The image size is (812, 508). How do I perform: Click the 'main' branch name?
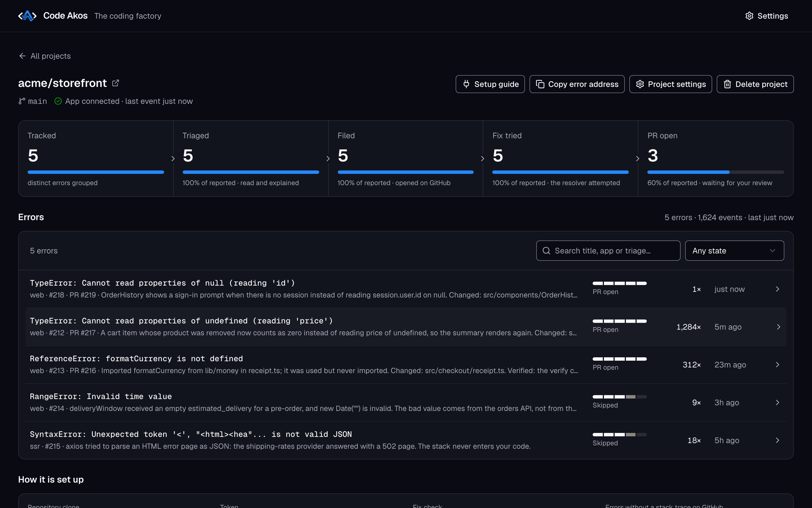[x=37, y=101]
